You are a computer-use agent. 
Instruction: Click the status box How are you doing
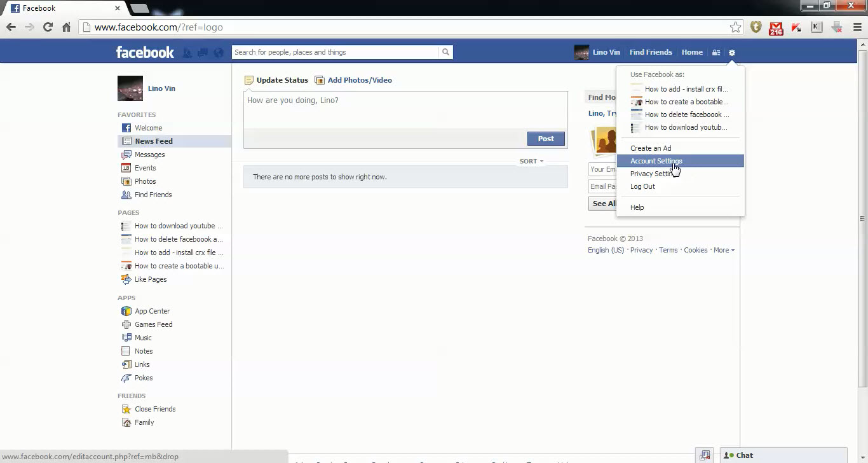pyautogui.click(x=405, y=110)
